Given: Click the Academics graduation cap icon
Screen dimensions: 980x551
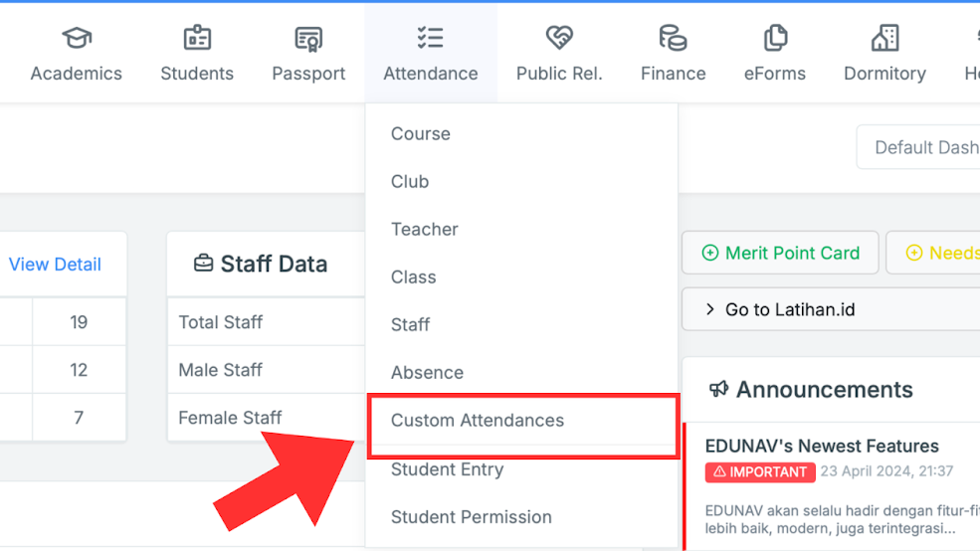Looking at the screenshot, I should pyautogui.click(x=77, y=39).
